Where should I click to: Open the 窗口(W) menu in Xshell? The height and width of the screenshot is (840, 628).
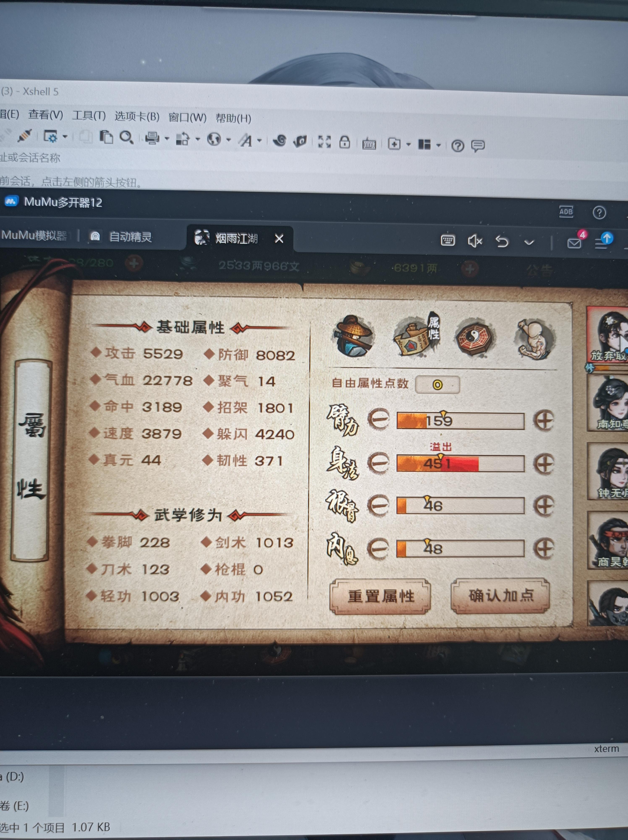pos(187,117)
